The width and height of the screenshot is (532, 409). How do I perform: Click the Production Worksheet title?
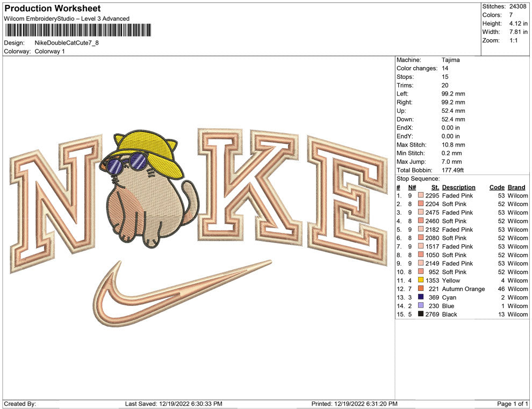point(53,9)
